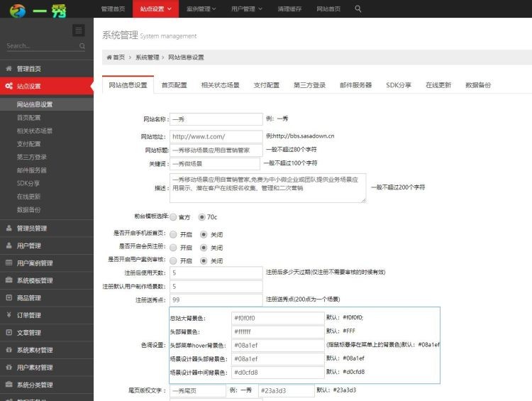
Task: Open the 案例管理 dropdown in top navigation
Action: pos(201,9)
